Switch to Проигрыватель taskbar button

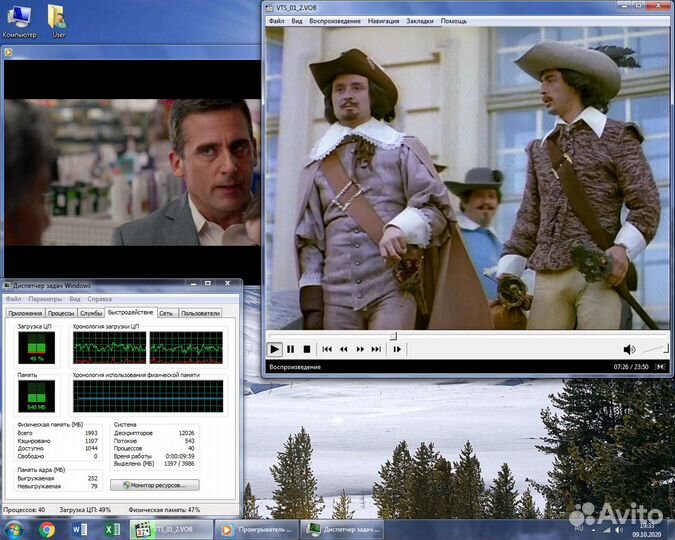coord(257,529)
